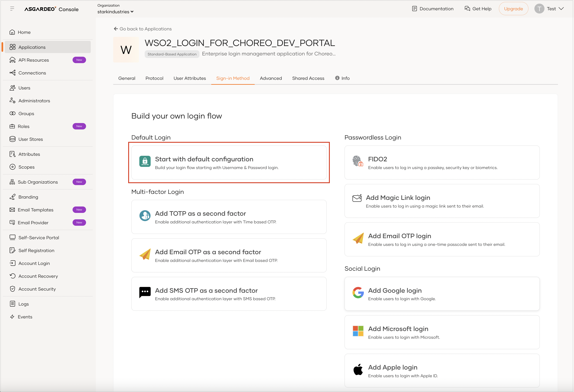Click the TOTP lock icon
Image resolution: width=574 pixels, height=392 pixels.
145,216
